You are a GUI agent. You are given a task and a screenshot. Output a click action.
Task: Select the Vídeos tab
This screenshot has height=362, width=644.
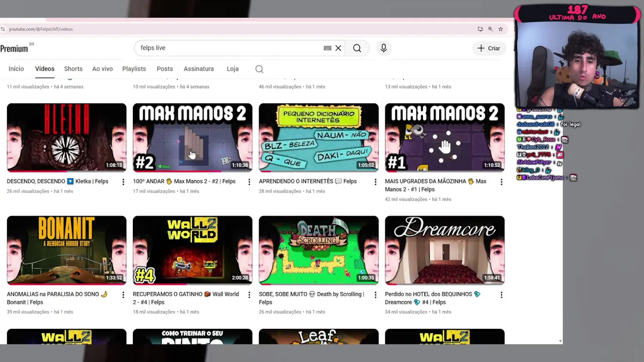(45, 69)
